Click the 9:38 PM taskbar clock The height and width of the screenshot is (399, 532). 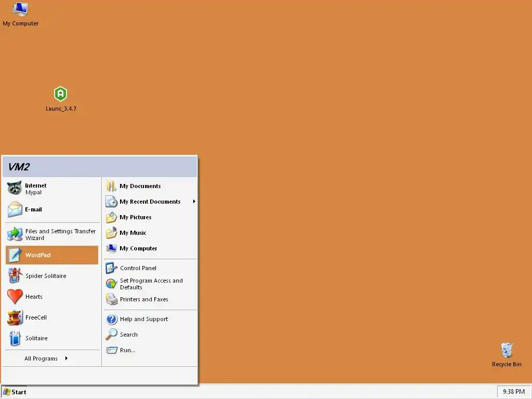[513, 392]
